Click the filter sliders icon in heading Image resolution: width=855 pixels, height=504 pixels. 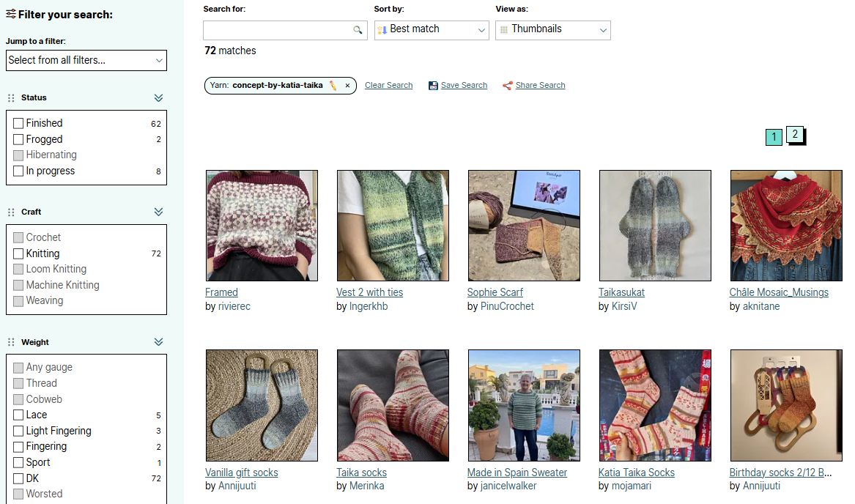(x=11, y=15)
